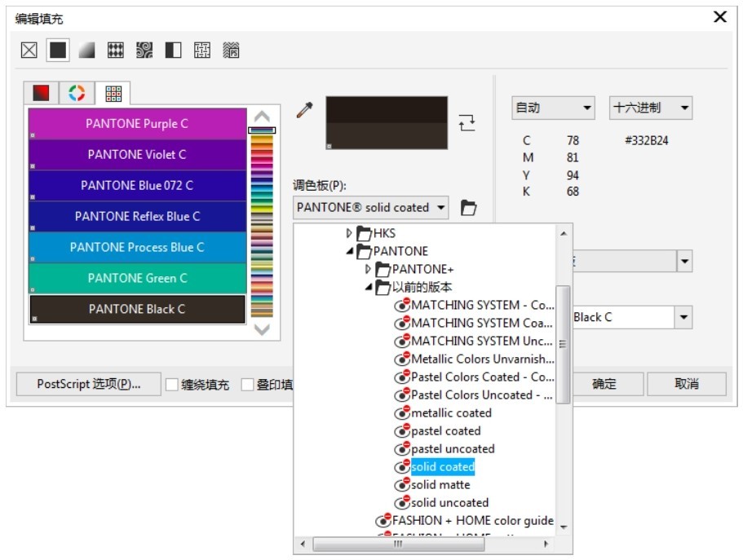Toggle eye icon for FASHION + HOME guide
Image resolution: width=743 pixels, height=560 pixels.
383,520
